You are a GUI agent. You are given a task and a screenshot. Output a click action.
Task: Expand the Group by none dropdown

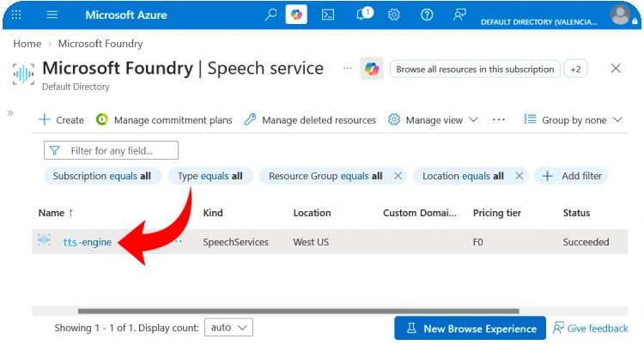[574, 120]
